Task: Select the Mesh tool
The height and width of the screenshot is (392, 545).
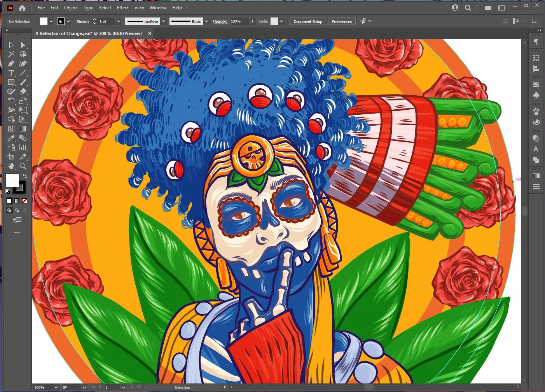Action: 11,129
